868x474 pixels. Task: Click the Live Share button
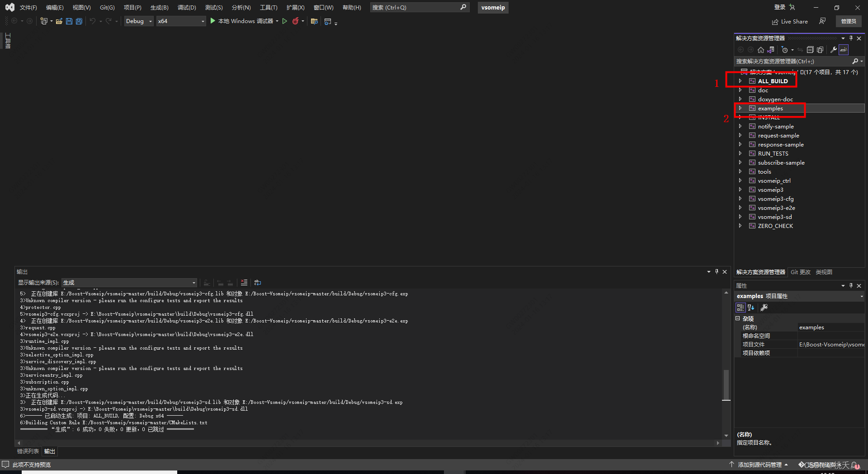pos(790,21)
